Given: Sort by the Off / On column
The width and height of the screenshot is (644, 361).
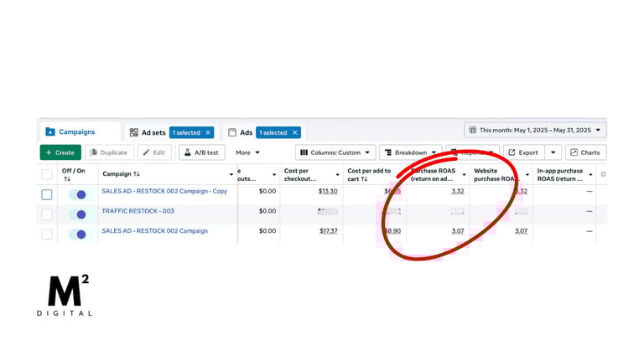Looking at the screenshot, I should 67,179.
